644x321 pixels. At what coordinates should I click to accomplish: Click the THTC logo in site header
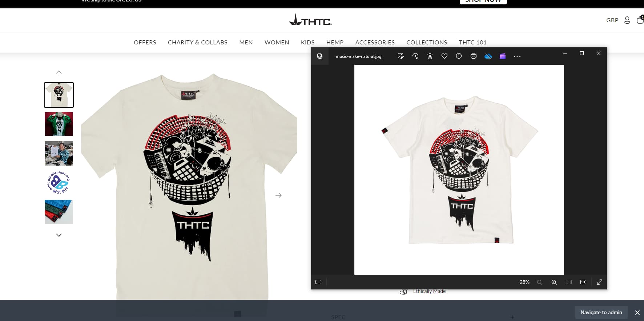310,20
